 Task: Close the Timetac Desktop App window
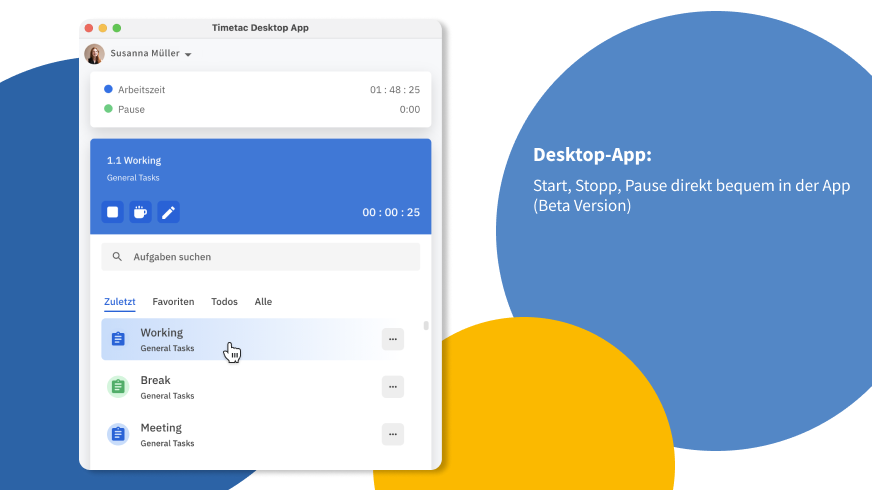pos(89,28)
